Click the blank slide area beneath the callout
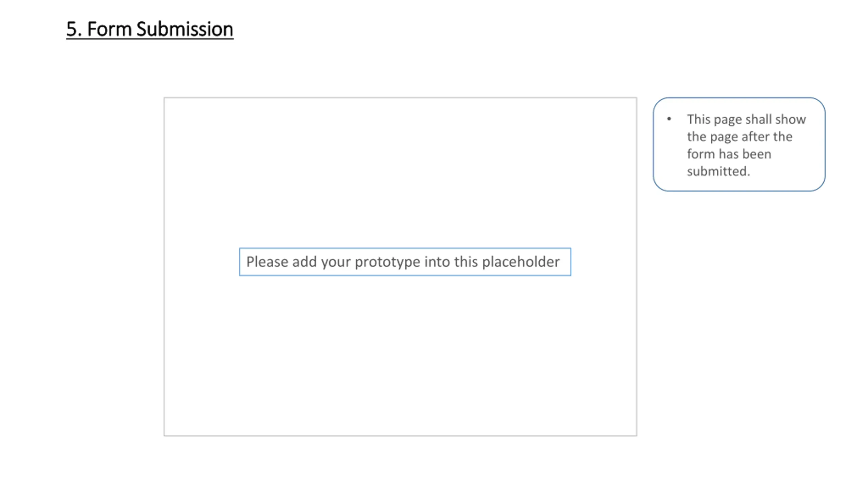The height and width of the screenshot is (488, 868). coord(739,322)
